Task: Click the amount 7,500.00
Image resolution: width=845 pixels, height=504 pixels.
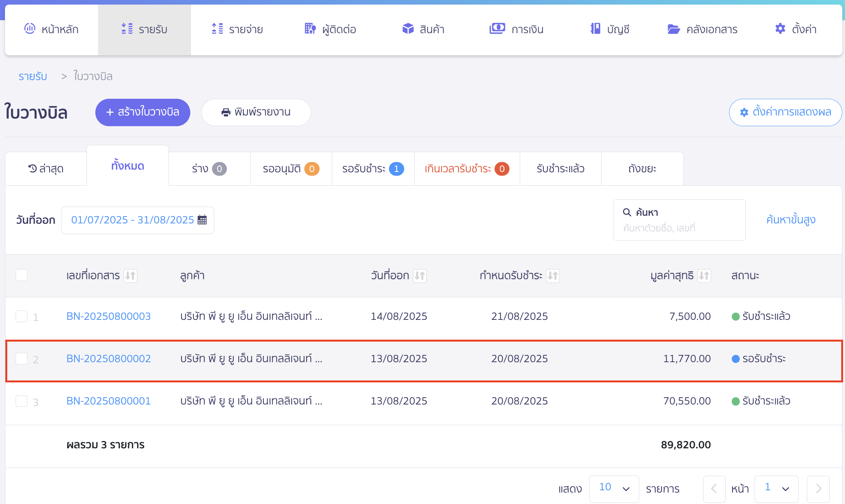Action: click(x=690, y=316)
